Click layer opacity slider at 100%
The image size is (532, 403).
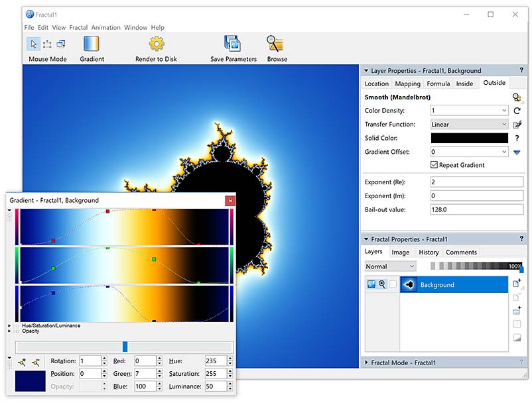pyautogui.click(x=521, y=269)
